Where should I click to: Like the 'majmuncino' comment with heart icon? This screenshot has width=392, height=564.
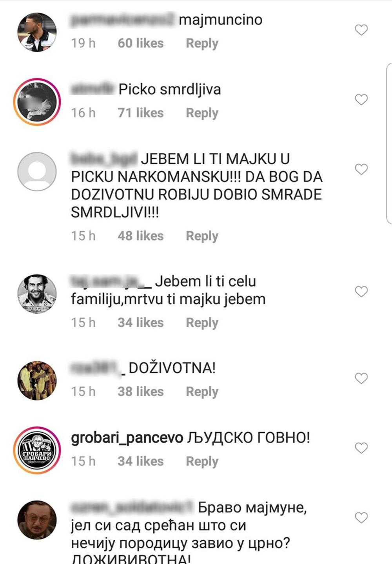pyautogui.click(x=361, y=30)
